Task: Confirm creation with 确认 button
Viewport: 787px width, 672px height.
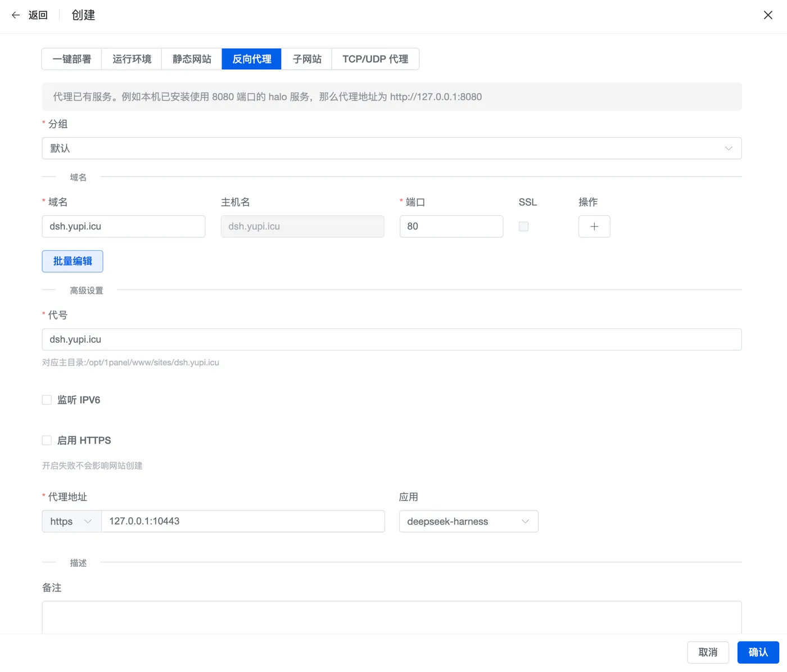Action: pyautogui.click(x=758, y=652)
